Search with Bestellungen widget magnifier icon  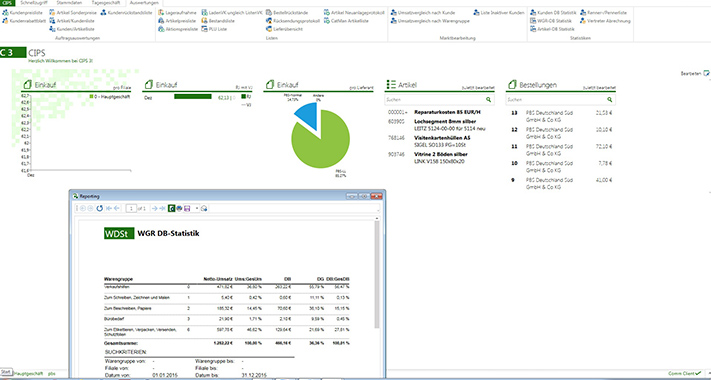pos(610,99)
